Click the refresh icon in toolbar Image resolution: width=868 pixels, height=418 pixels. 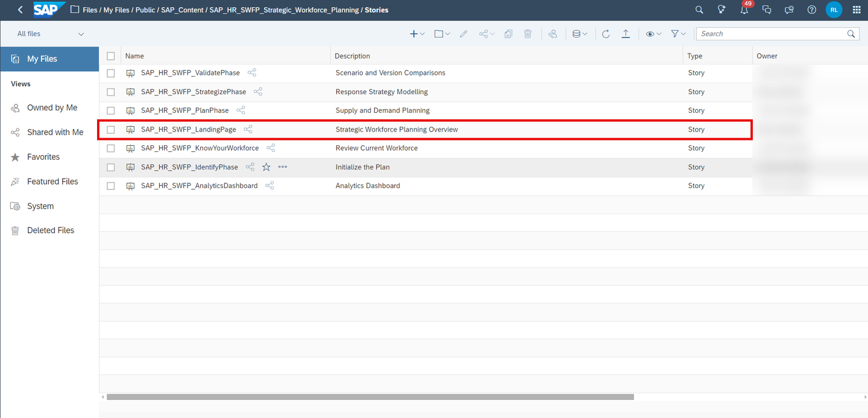pos(606,34)
